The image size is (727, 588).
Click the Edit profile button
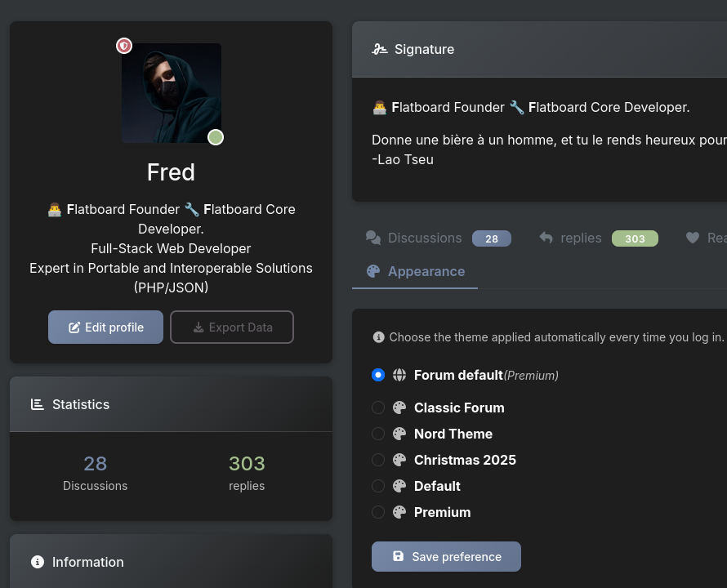tap(105, 327)
